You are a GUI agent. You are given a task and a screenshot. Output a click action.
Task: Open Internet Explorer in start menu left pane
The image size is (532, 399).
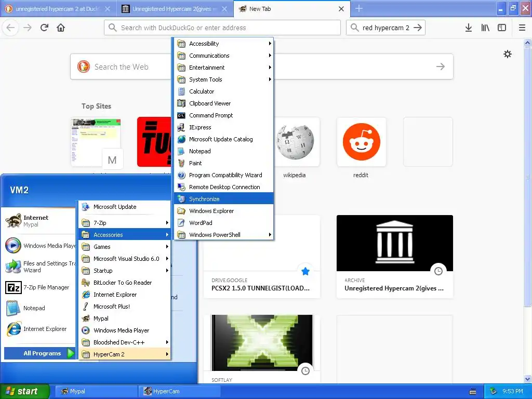pos(39,329)
